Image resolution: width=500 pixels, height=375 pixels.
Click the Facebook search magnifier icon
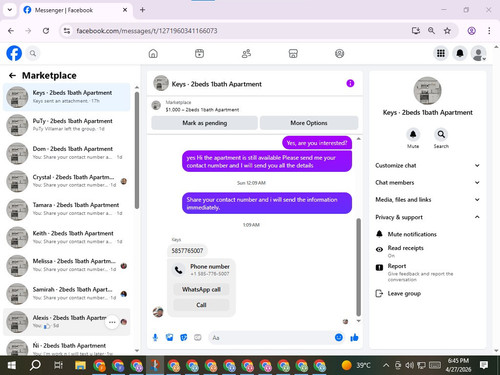[33, 53]
